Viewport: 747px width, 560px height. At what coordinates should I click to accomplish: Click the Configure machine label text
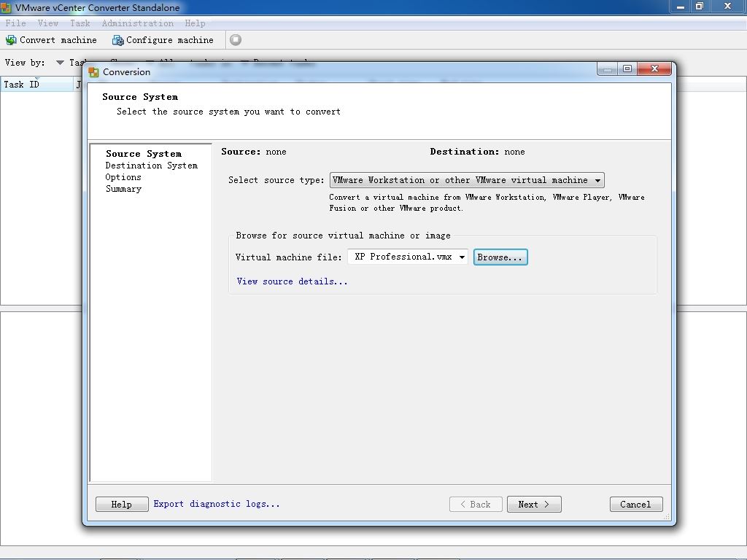coord(169,41)
